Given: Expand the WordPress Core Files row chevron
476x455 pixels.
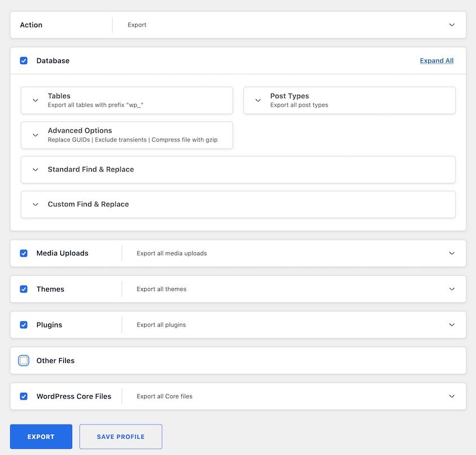Looking at the screenshot, I should (452, 396).
